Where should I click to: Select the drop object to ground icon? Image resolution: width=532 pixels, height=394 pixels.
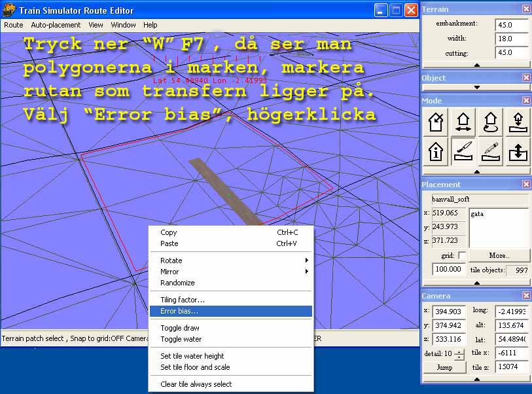tap(518, 122)
